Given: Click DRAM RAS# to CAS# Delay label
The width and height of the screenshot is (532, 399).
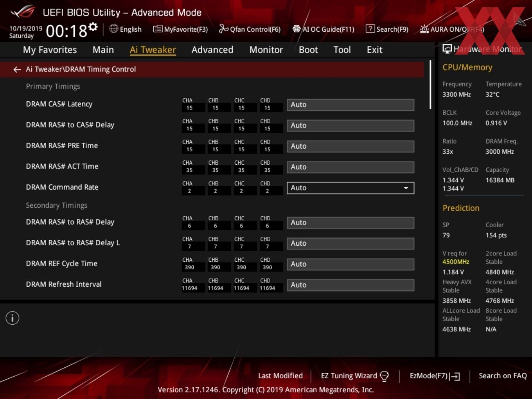Looking at the screenshot, I should click(70, 125).
